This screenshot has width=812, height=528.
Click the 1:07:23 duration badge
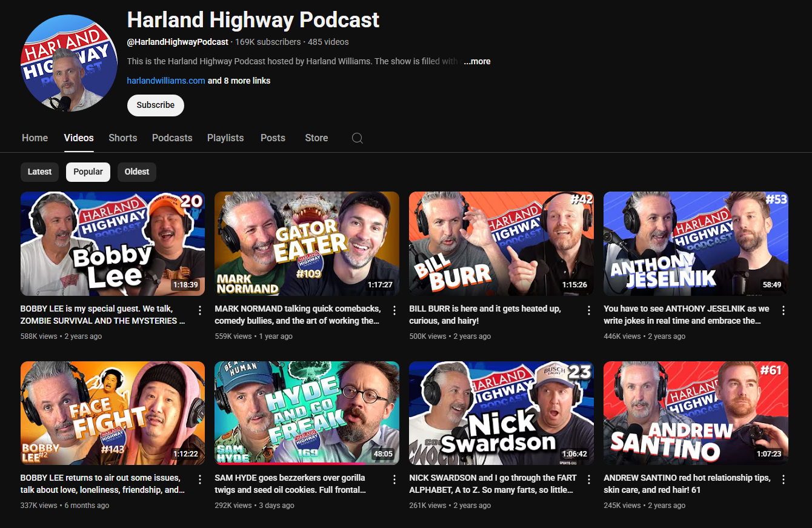tap(769, 454)
